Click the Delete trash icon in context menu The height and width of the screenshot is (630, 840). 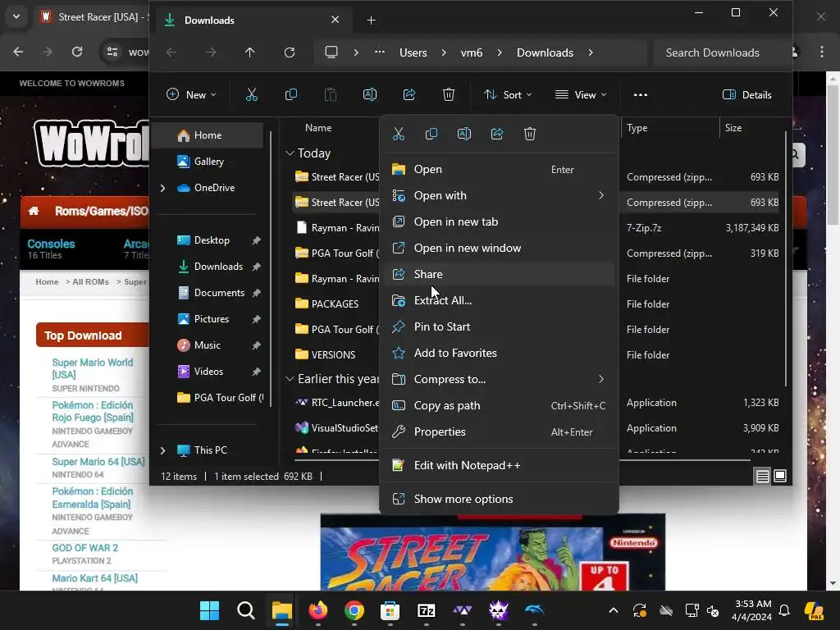530,134
